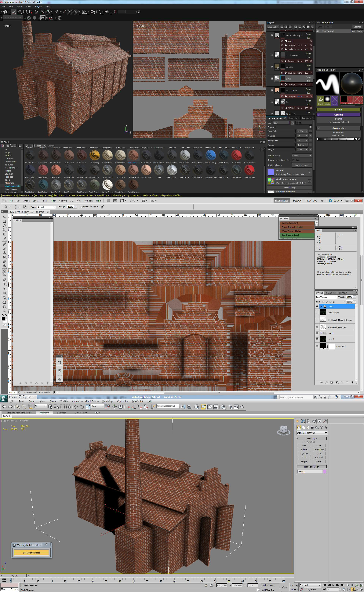Open the Rendering menu in 3ds Max
Screen dimensions: 364x592
coord(107,401)
